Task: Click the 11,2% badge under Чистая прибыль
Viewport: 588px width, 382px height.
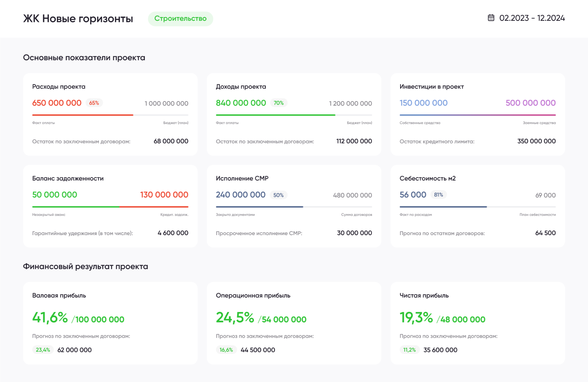Action: point(410,350)
